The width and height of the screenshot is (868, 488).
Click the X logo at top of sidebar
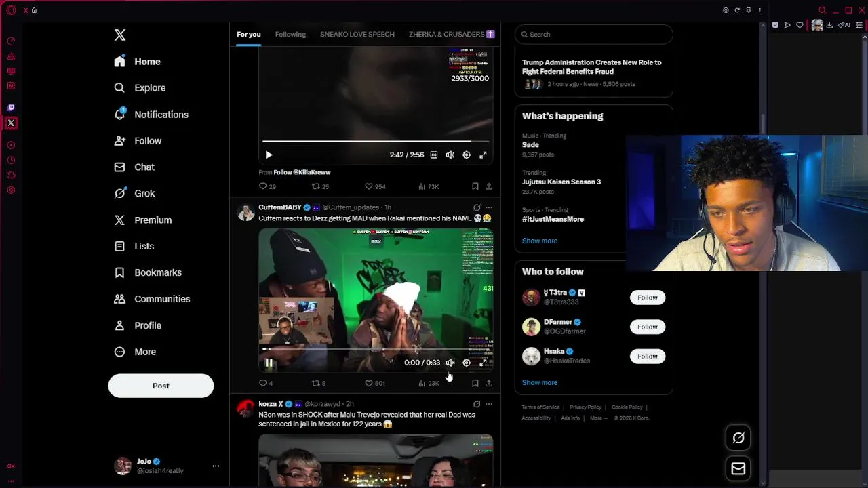pos(120,35)
